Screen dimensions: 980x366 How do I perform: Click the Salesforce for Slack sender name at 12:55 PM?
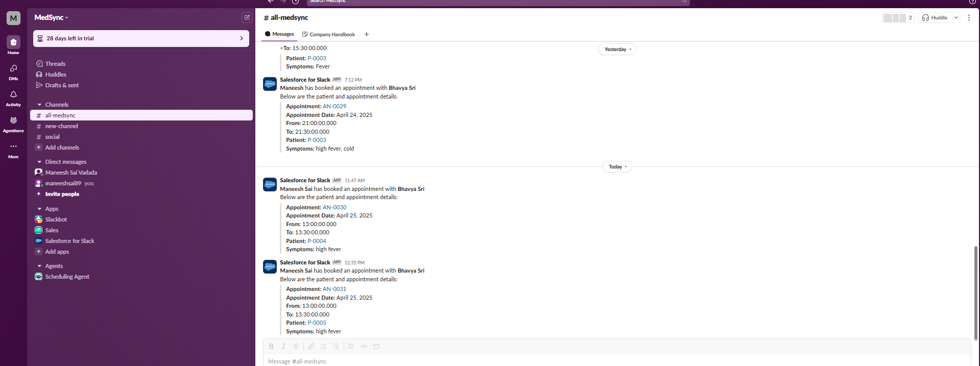click(305, 262)
